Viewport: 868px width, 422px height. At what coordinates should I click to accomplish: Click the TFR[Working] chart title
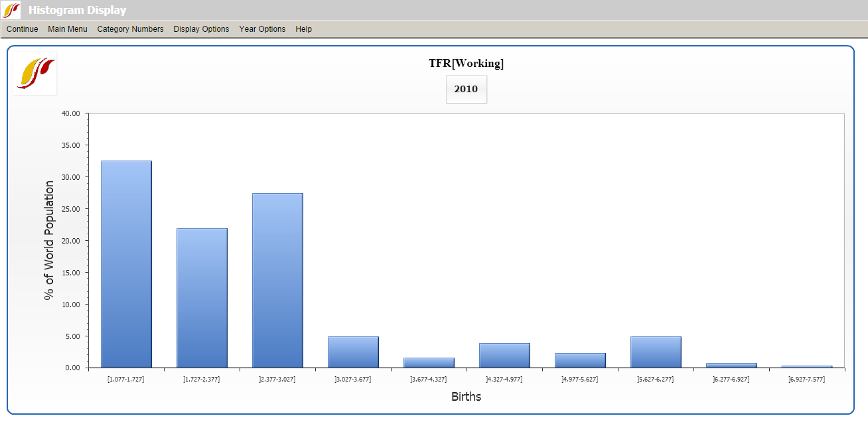click(466, 64)
